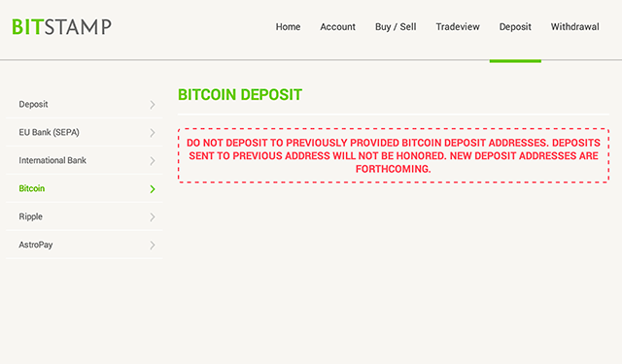Click the chevron next to International Bank
The height and width of the screenshot is (364, 622).
coord(153,161)
